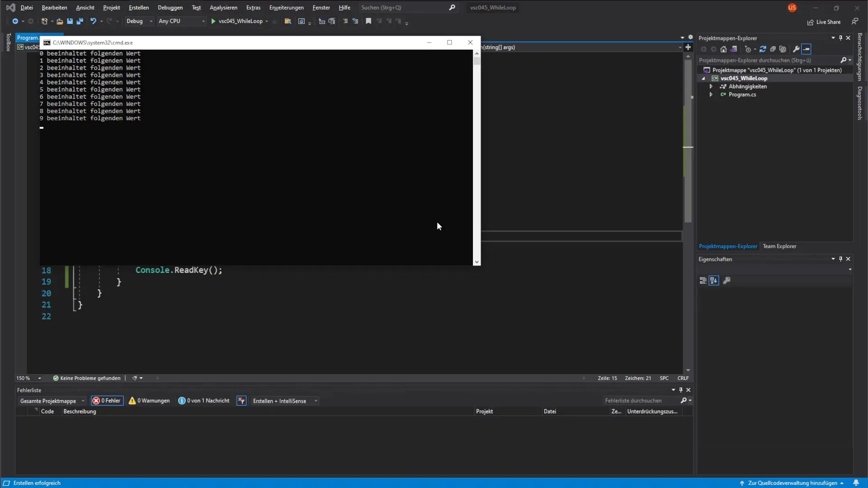Open the Debug configuration dropdown

140,21
